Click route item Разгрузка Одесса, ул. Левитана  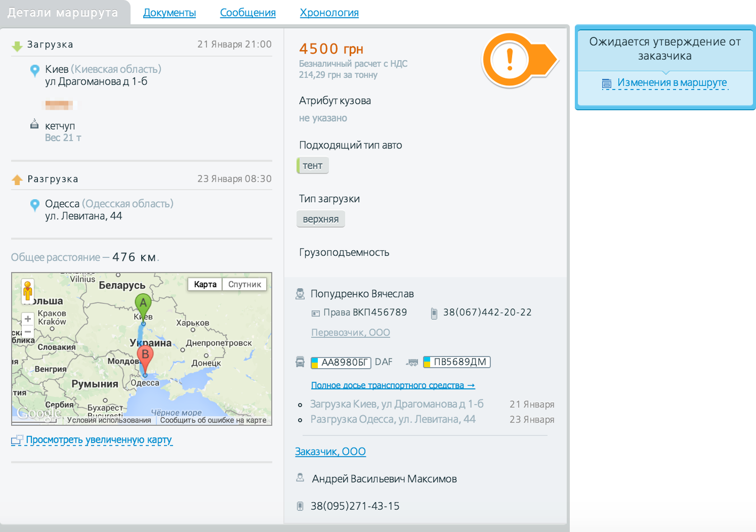click(393, 419)
